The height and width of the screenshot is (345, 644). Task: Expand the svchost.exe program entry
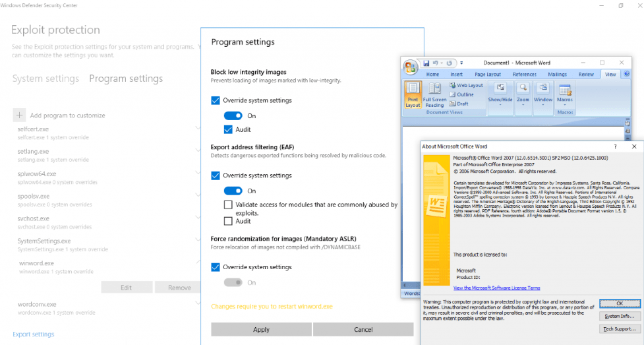pyautogui.click(x=198, y=217)
